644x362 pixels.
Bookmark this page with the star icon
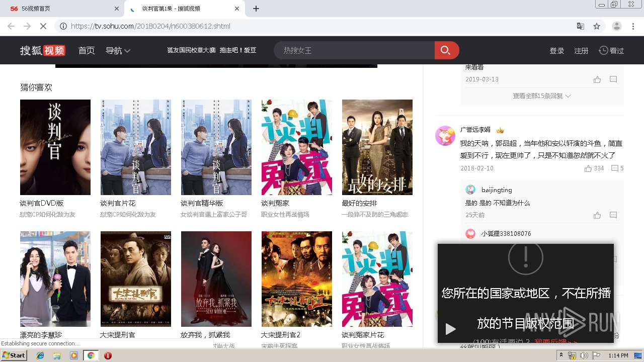click(597, 26)
